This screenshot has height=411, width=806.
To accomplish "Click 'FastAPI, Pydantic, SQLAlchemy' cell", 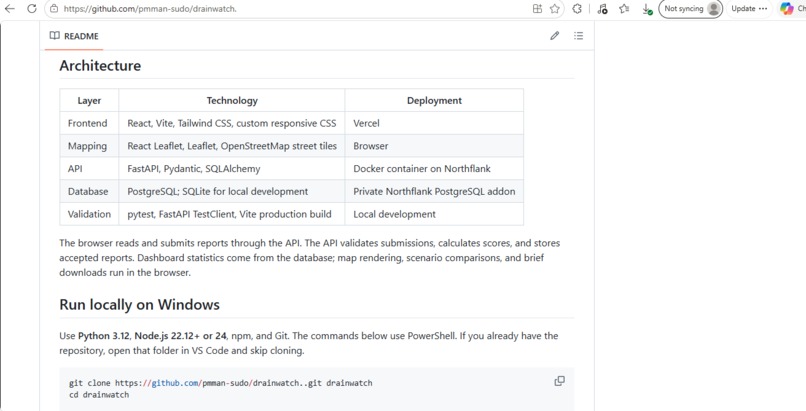I will point(232,169).
